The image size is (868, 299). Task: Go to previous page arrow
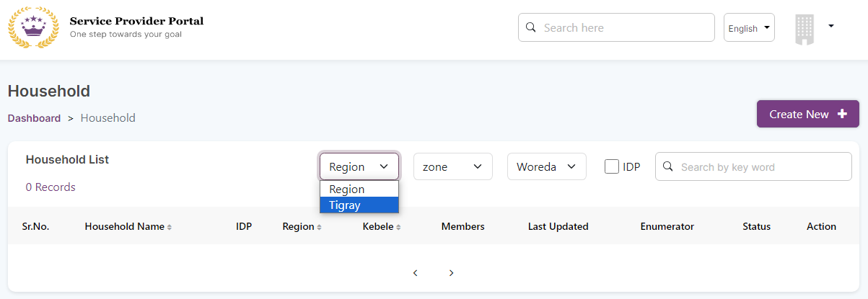(416, 273)
